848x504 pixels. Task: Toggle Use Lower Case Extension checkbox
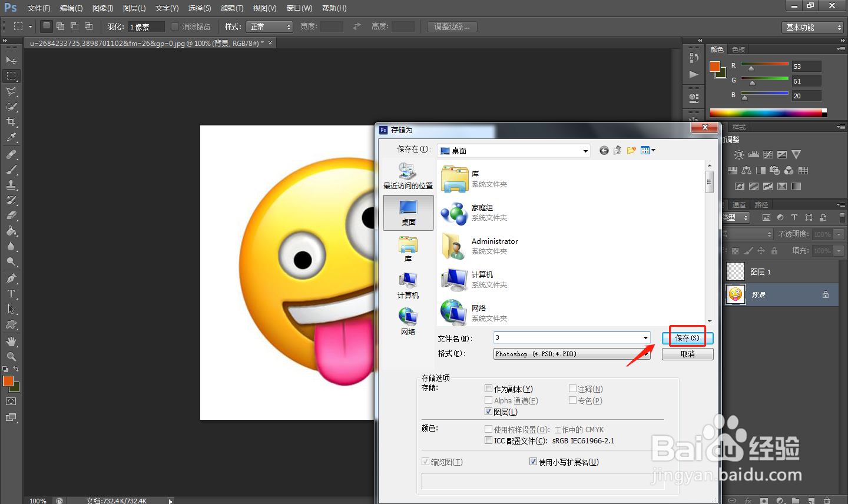(533, 462)
